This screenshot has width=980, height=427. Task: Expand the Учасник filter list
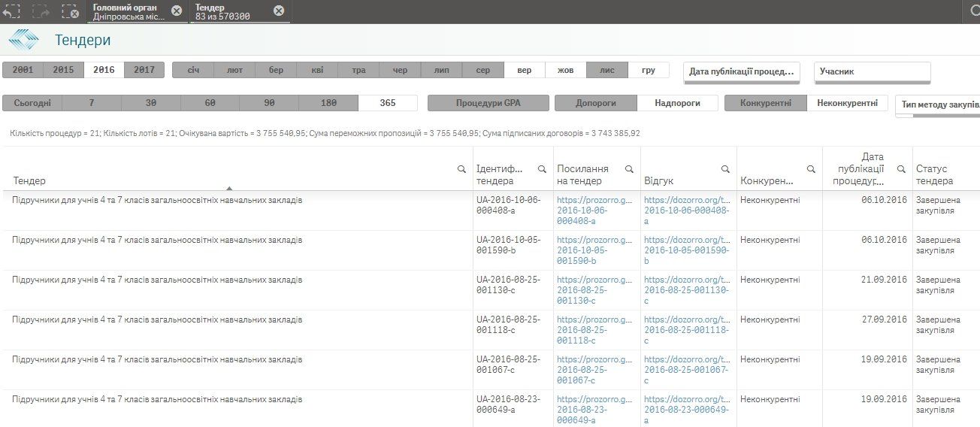coord(872,72)
